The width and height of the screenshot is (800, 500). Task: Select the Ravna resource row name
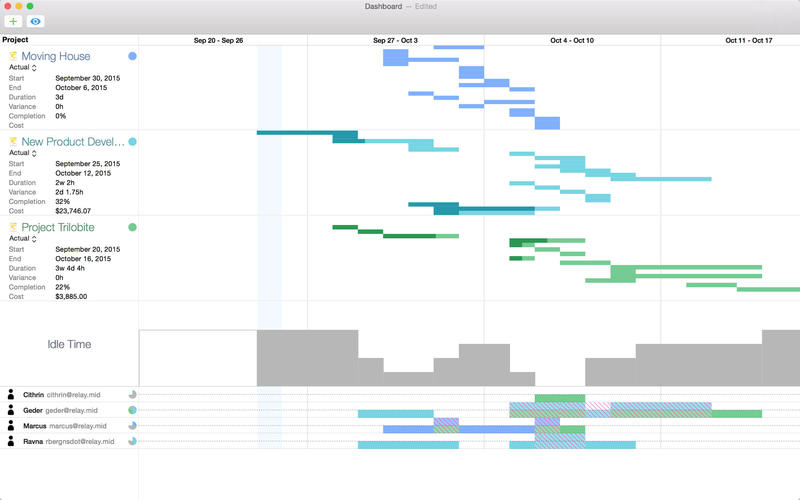coord(33,441)
